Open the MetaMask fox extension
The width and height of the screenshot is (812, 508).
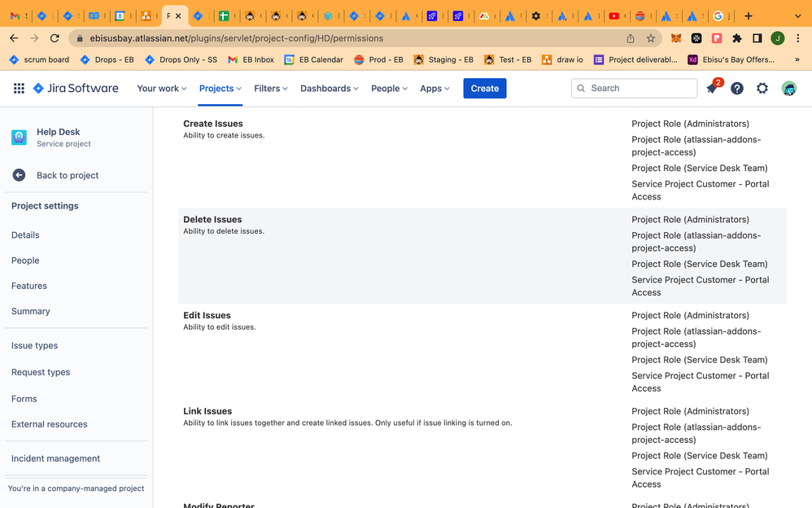tap(676, 37)
